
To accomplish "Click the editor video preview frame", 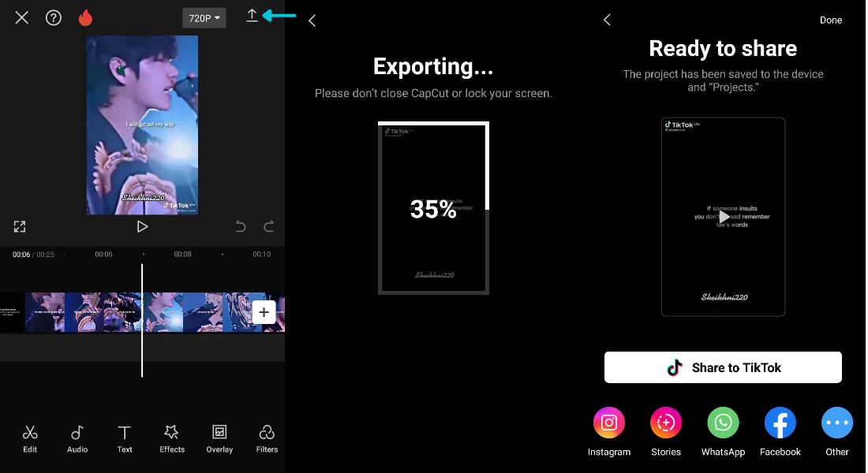I will pos(142,125).
